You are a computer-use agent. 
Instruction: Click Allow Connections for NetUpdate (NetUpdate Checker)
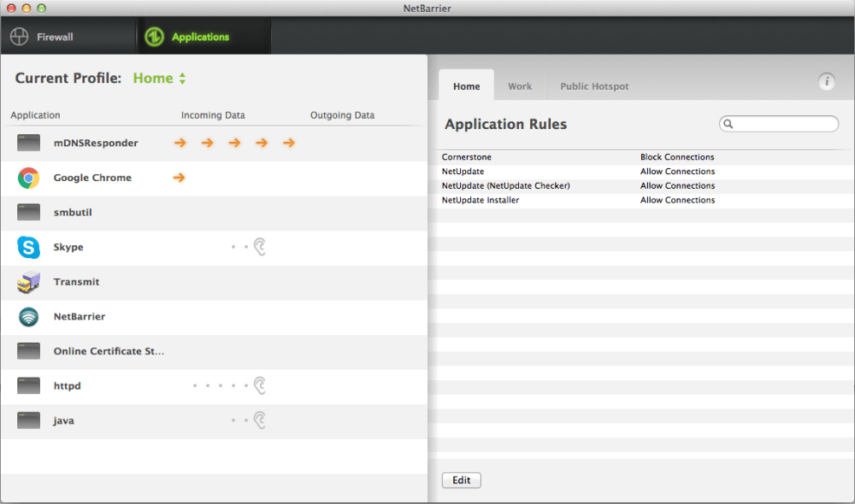[x=677, y=186]
